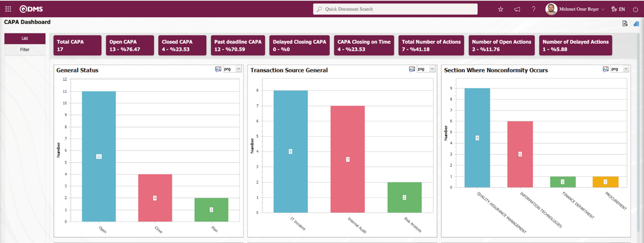The height and width of the screenshot is (243, 644).
Task: Click the Quality Assurance Management bar
Action: coord(477,138)
